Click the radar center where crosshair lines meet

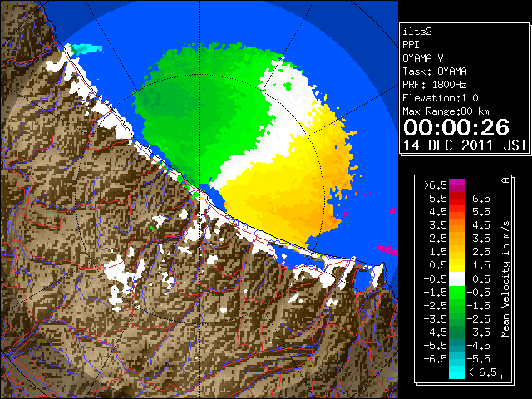point(200,199)
